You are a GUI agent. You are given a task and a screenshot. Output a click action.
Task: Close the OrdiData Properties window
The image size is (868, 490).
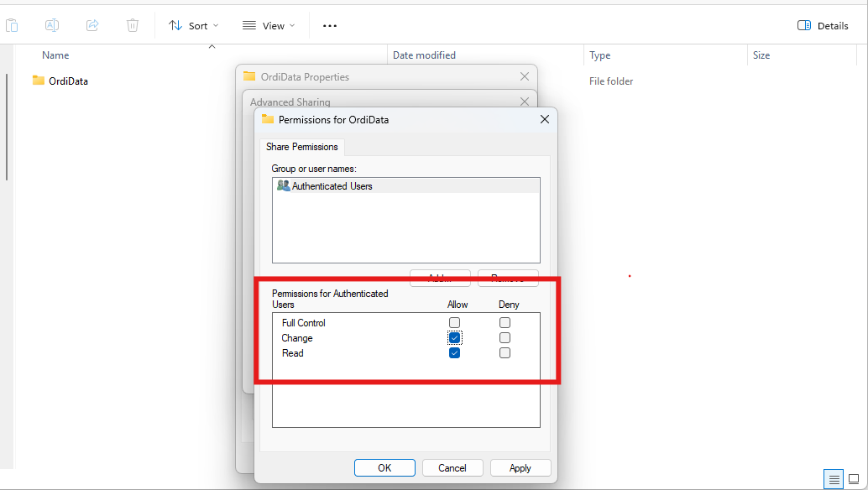click(x=524, y=76)
